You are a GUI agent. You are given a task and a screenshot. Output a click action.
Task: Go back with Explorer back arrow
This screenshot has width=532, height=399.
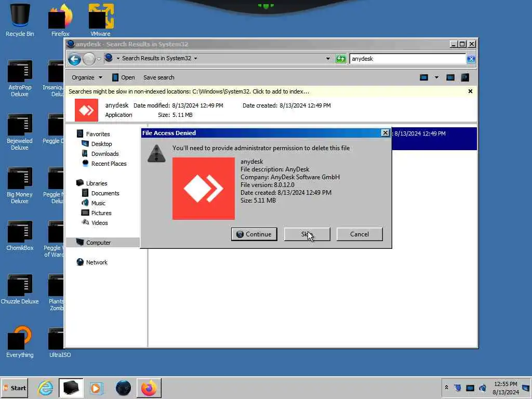[74, 59]
